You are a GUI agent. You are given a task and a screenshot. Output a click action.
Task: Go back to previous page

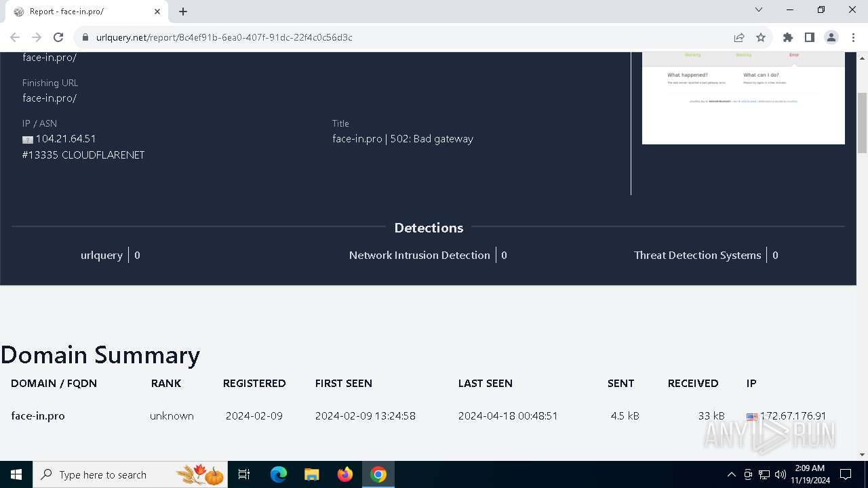15,37
